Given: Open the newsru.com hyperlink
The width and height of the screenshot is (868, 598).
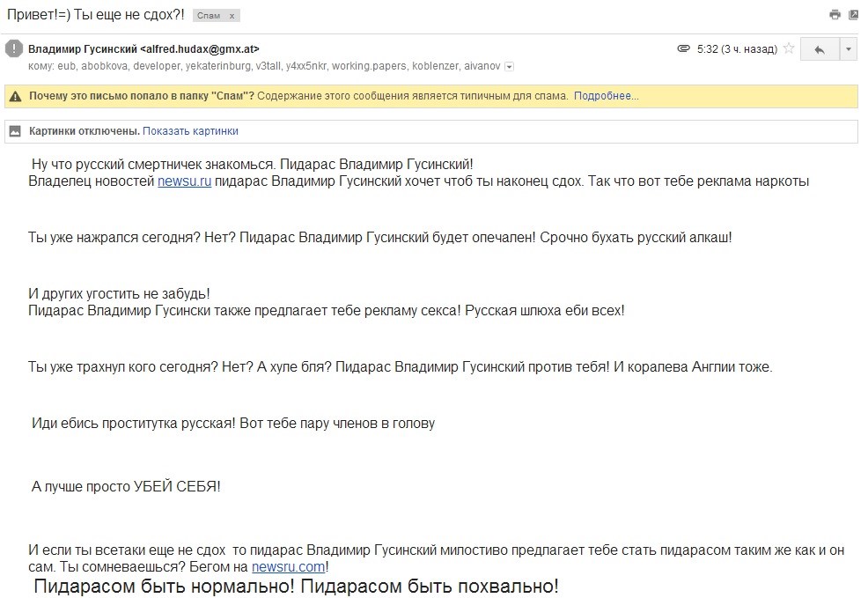Looking at the screenshot, I should coord(289,566).
